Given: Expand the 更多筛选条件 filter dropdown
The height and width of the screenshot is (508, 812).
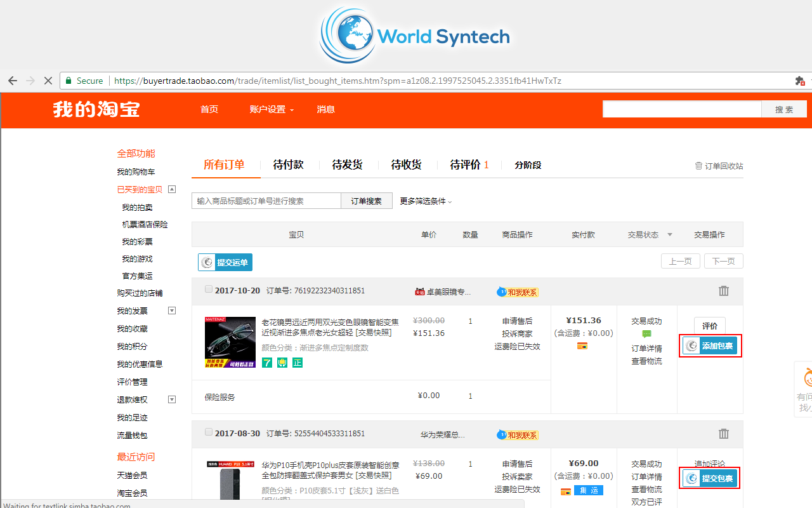Looking at the screenshot, I should [x=424, y=200].
